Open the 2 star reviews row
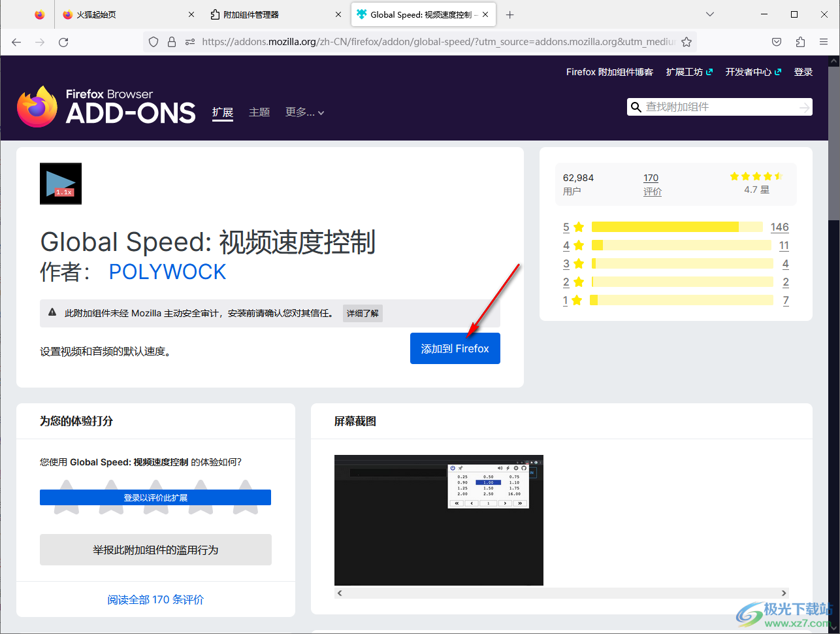Screen dimensions: 840x634 pyautogui.click(x=676, y=282)
